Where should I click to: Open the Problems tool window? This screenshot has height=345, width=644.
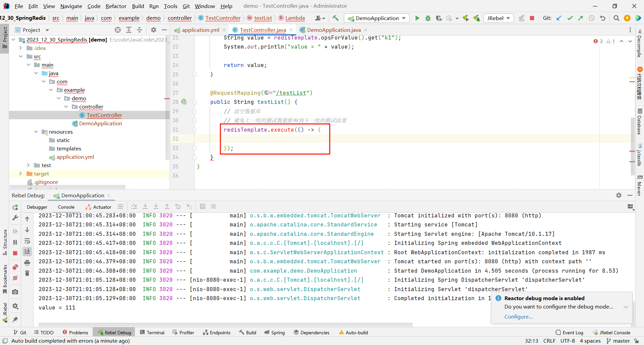click(75, 332)
